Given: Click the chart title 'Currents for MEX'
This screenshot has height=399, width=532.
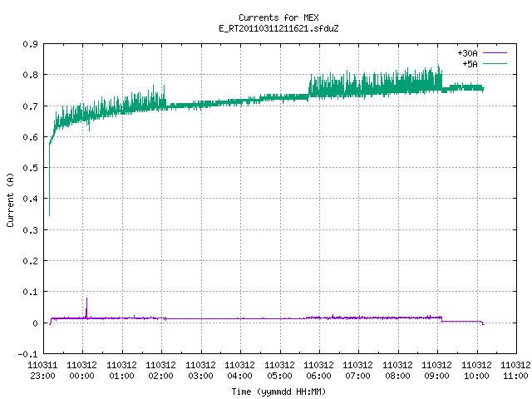Looking at the screenshot, I should coord(278,17).
